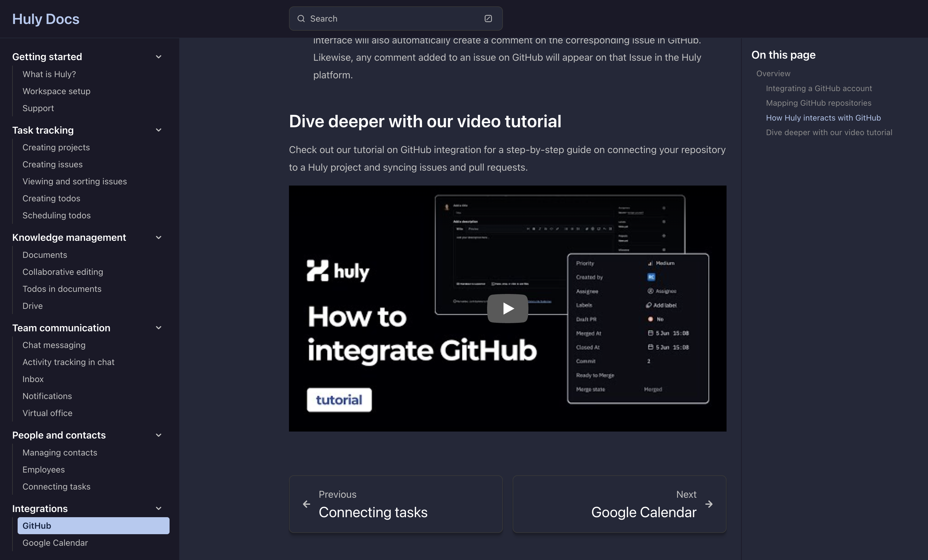Toggle the Team communication chevron
This screenshot has height=560, width=928.
click(x=159, y=328)
